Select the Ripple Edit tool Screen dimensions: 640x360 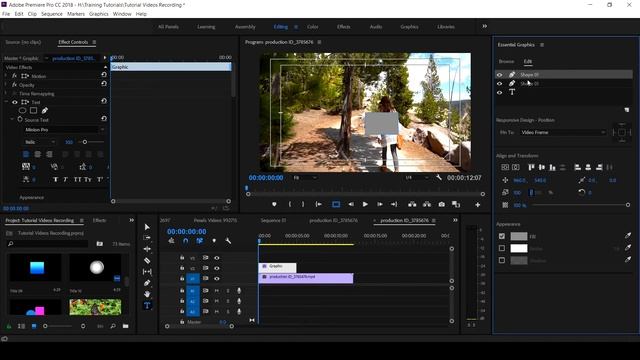tap(147, 249)
